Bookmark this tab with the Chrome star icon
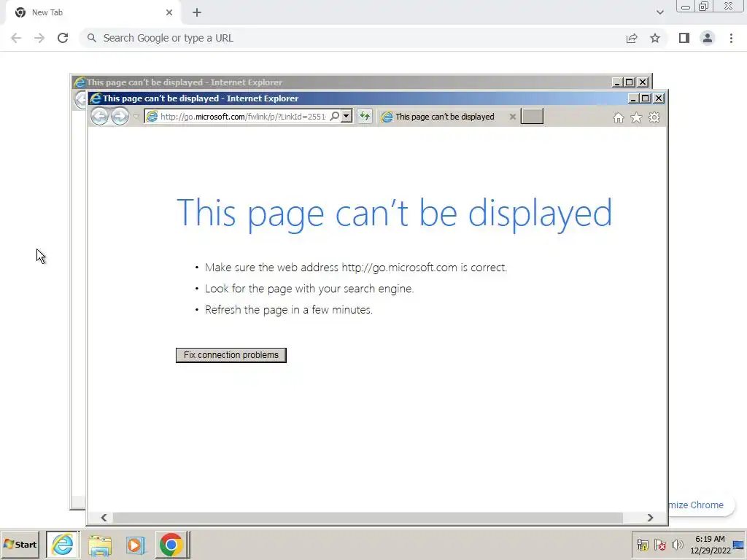 [x=655, y=38]
